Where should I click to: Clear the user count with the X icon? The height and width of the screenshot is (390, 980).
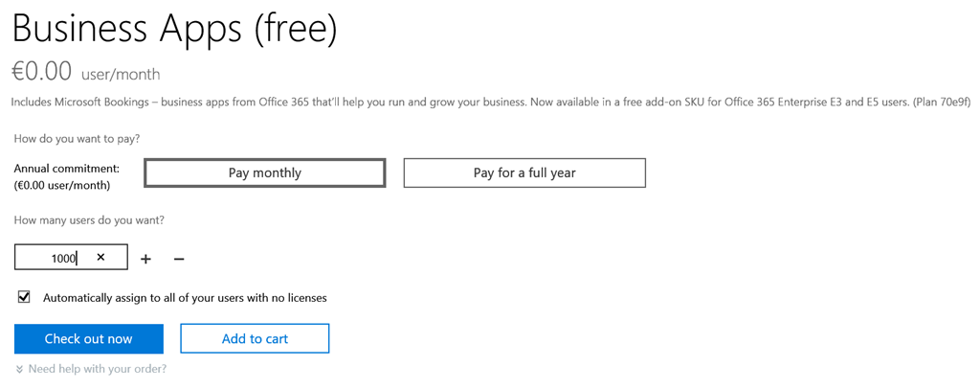pyautogui.click(x=100, y=258)
